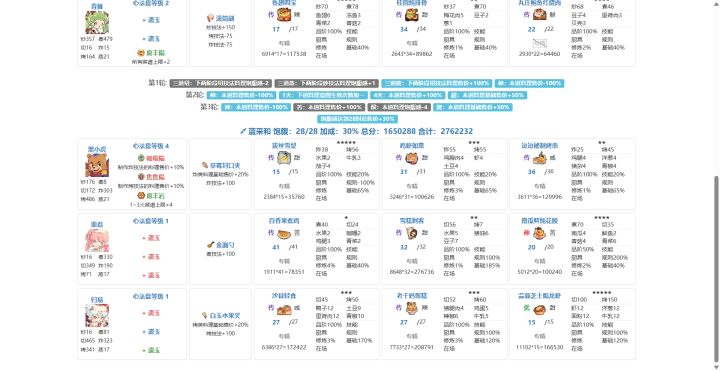720x371 pixels.
Task: Click the 金漏勺 ladle equipment icon
Action: 211,245
